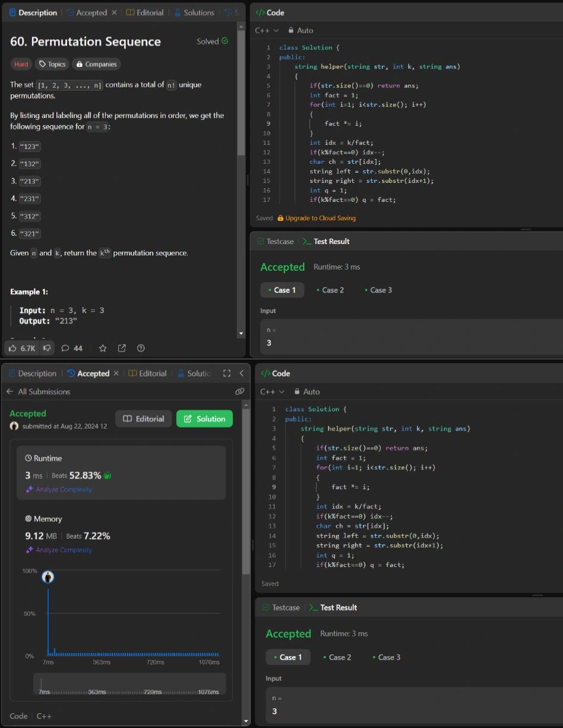
Task: Select Case 2 in upper test result
Action: point(330,290)
